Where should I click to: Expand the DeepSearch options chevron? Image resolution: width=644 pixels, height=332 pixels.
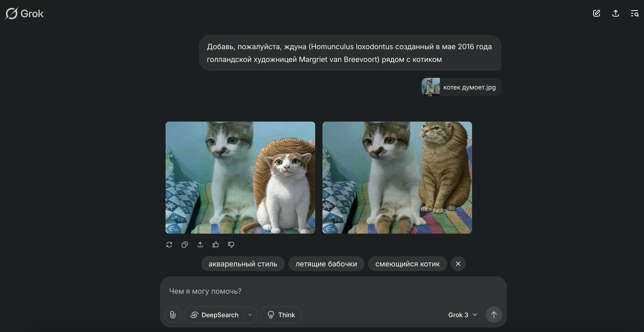[x=250, y=315]
